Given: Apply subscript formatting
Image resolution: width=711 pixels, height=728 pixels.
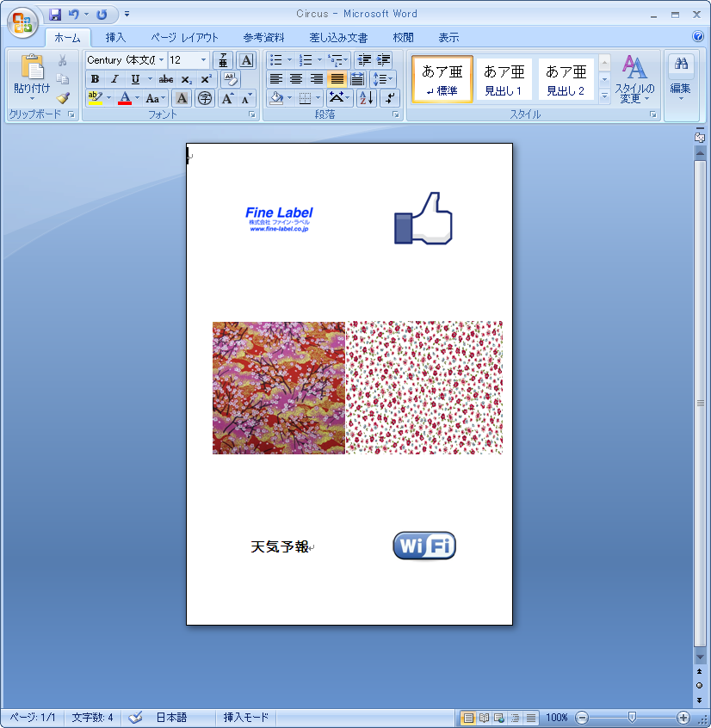Looking at the screenshot, I should pos(186,79).
